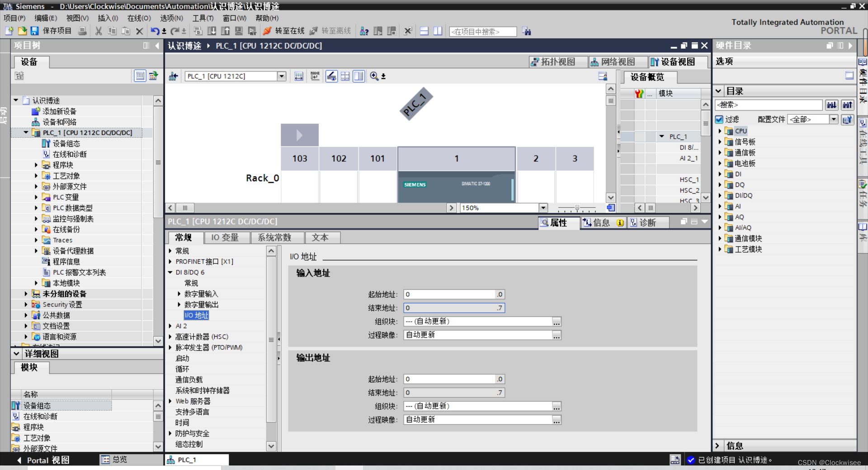The height and width of the screenshot is (470, 868).
Task: Click the 在项目中搜索 search field
Action: coord(483,32)
